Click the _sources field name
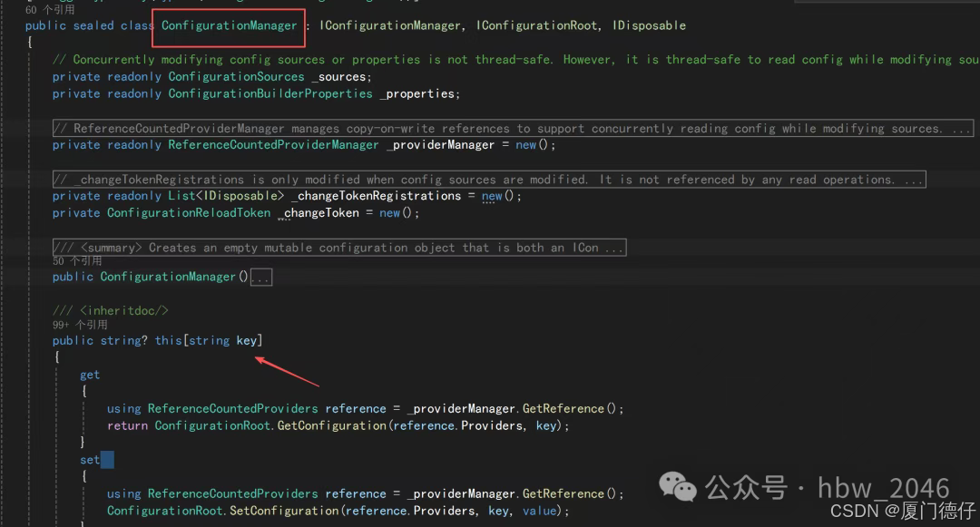Image resolution: width=980 pixels, height=527 pixels. pyautogui.click(x=338, y=77)
